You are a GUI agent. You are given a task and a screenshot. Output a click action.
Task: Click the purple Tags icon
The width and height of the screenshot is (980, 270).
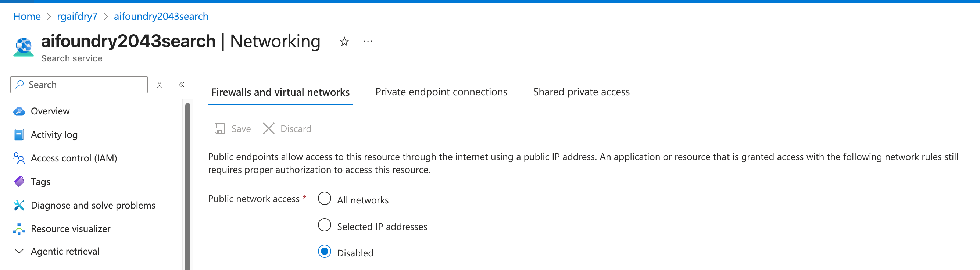click(x=19, y=182)
